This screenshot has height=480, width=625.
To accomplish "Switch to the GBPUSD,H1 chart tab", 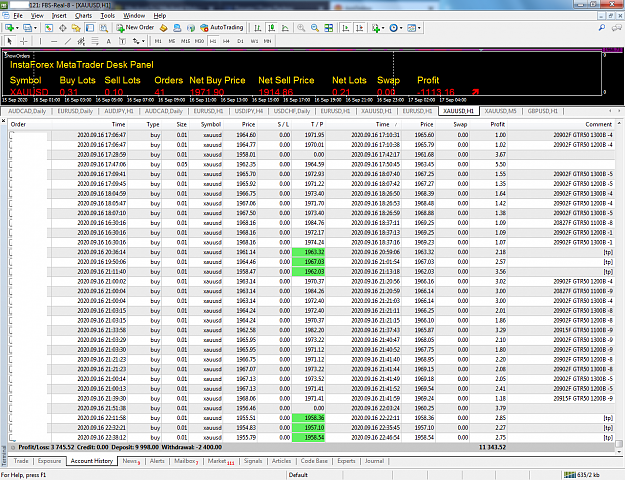I will click(542, 111).
